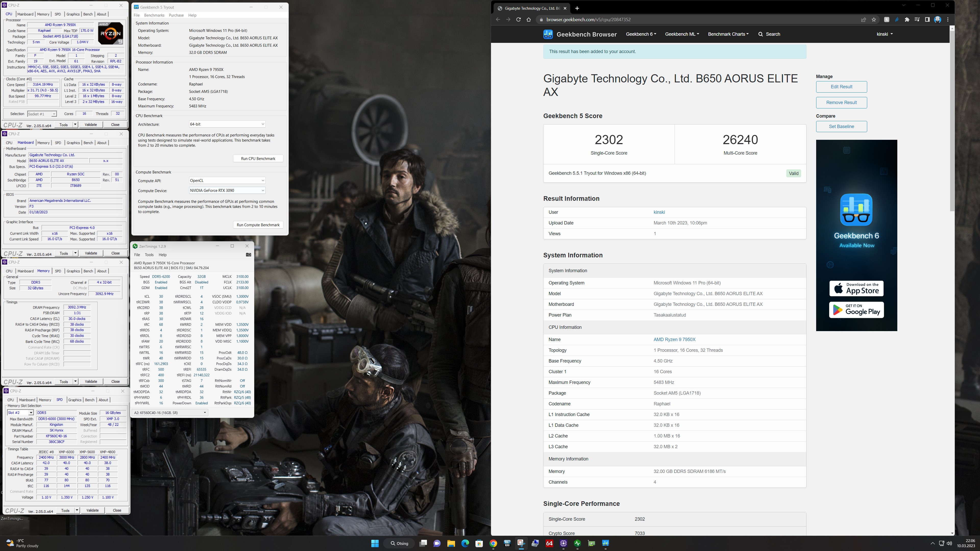Switch to Graphics tab in CPU-Z Mainboard window
Image resolution: width=980 pixels, height=551 pixels.
pyautogui.click(x=73, y=143)
